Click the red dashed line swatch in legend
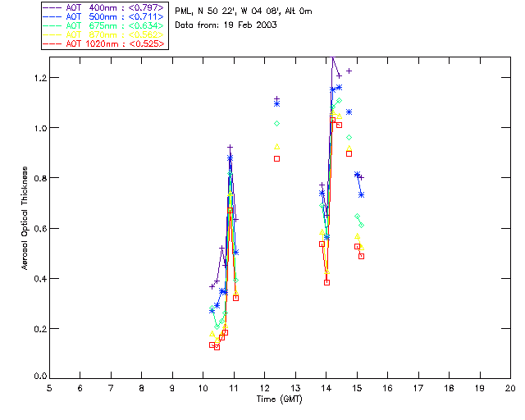 52,43
